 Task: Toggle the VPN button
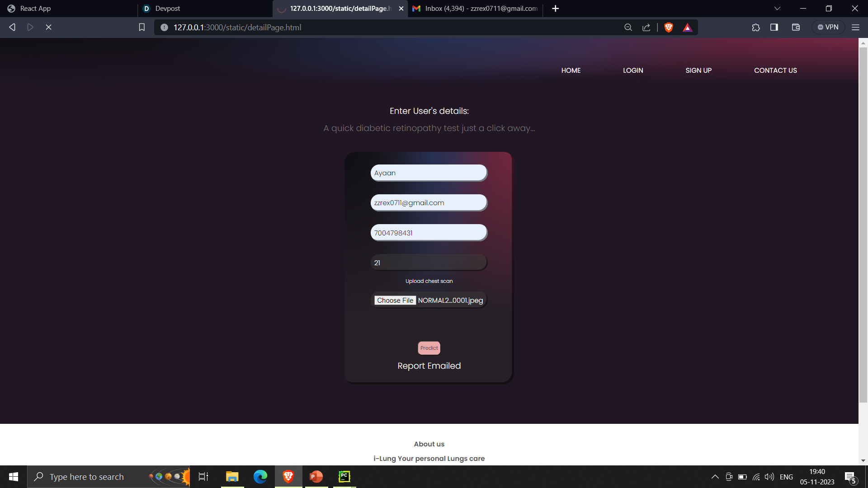(828, 28)
